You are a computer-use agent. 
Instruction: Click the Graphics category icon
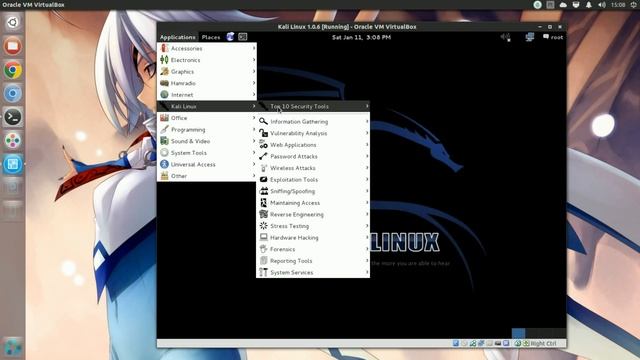164,71
